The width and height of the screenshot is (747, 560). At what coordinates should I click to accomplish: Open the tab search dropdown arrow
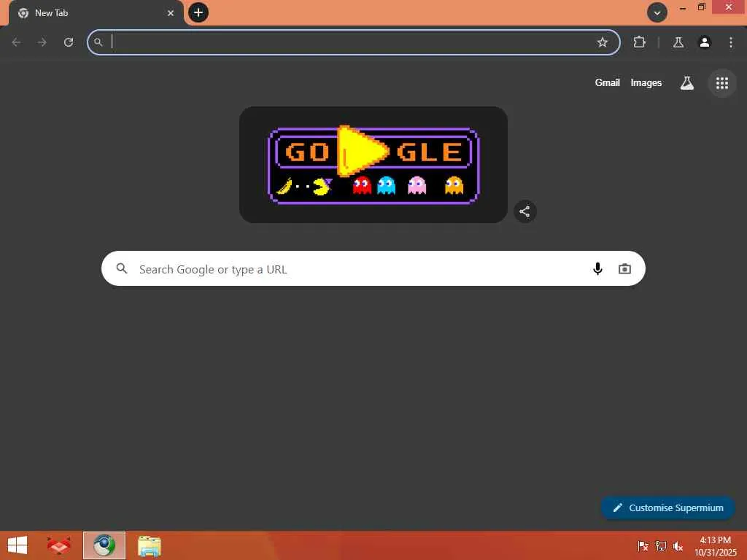[657, 13]
